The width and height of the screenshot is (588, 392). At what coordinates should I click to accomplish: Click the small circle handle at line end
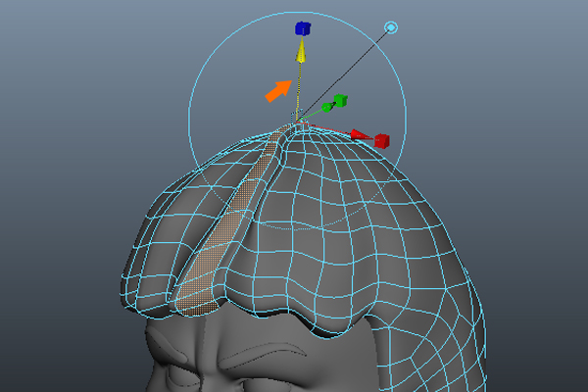[391, 27]
